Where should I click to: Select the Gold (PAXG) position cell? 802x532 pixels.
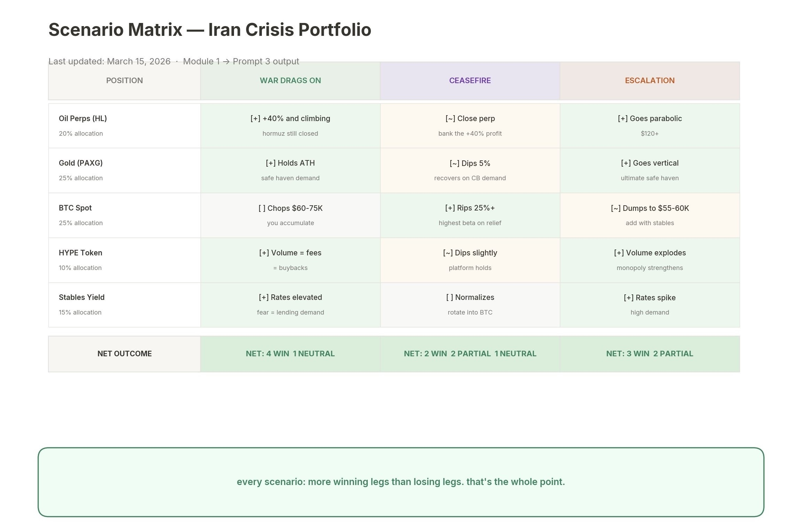[x=124, y=170]
